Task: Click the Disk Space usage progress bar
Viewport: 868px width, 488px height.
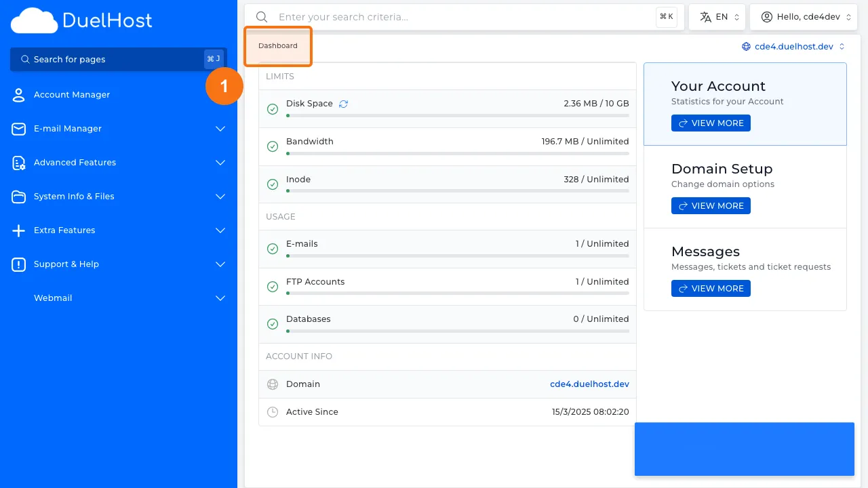Action: point(457,115)
